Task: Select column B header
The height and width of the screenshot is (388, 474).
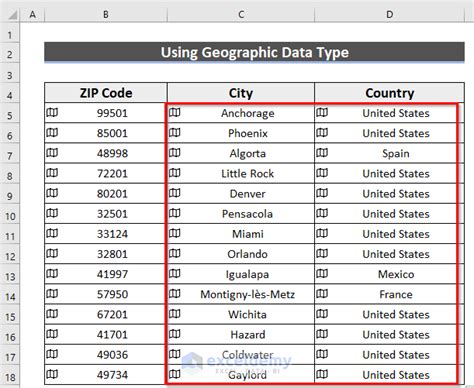Action: click(x=106, y=14)
